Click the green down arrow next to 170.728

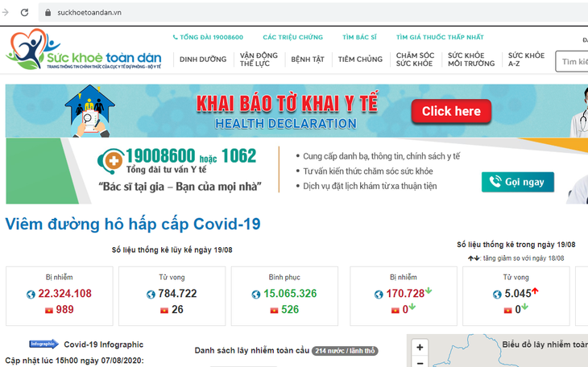pos(429,291)
